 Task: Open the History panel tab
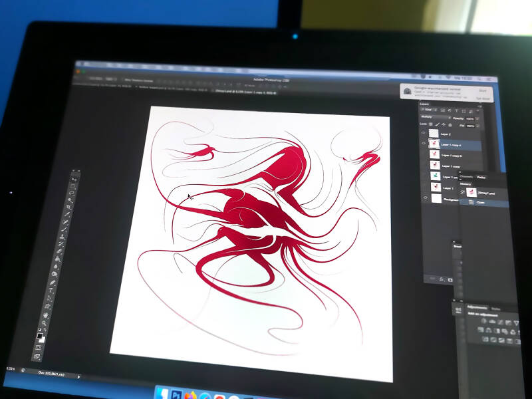[465, 184]
